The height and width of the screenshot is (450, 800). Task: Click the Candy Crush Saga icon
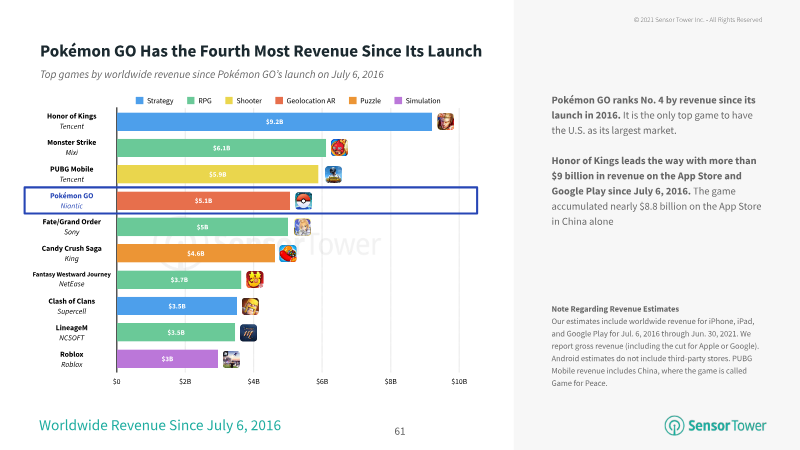pos(288,254)
